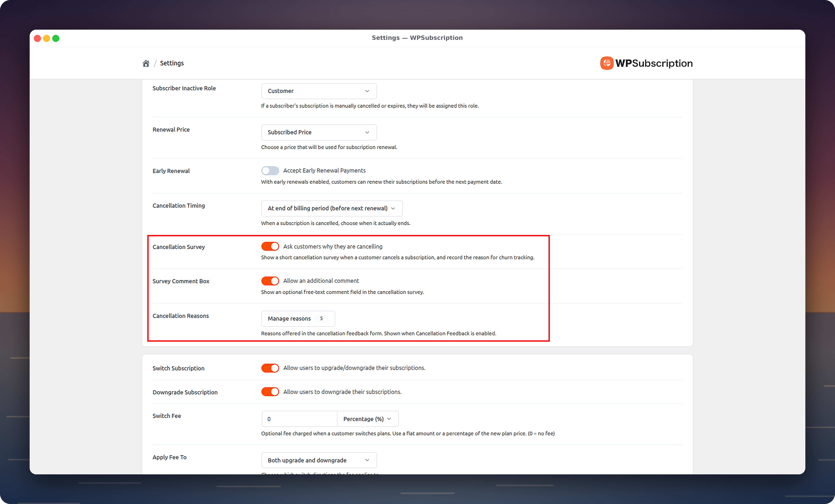Click the green maximize window button
Image resolution: width=835 pixels, height=504 pixels.
pyautogui.click(x=56, y=38)
